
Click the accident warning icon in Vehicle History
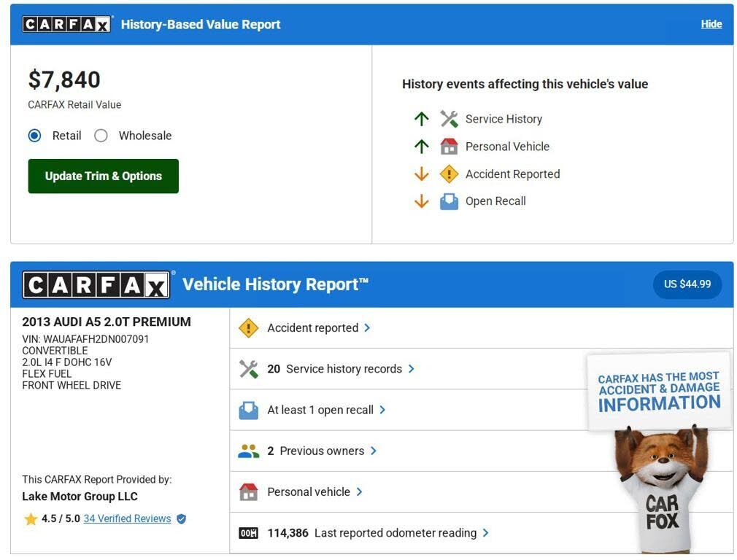pos(249,328)
